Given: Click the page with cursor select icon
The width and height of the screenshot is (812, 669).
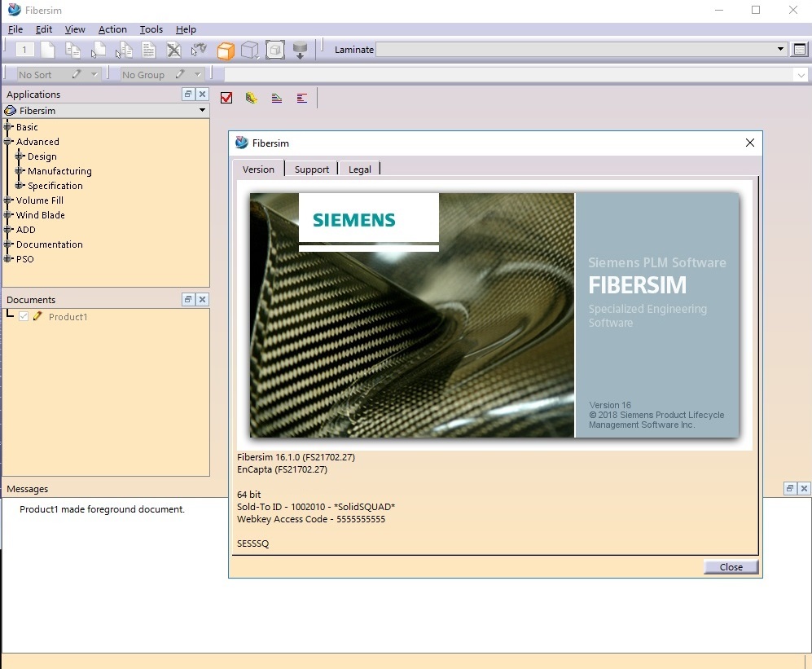Looking at the screenshot, I should [98, 50].
